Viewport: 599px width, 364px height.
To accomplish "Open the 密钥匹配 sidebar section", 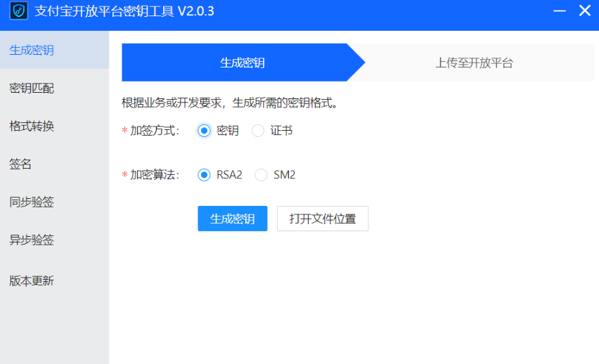I will (x=55, y=89).
